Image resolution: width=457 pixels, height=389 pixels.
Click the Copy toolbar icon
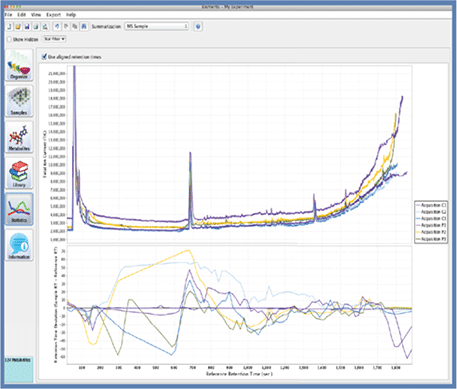pos(75,26)
